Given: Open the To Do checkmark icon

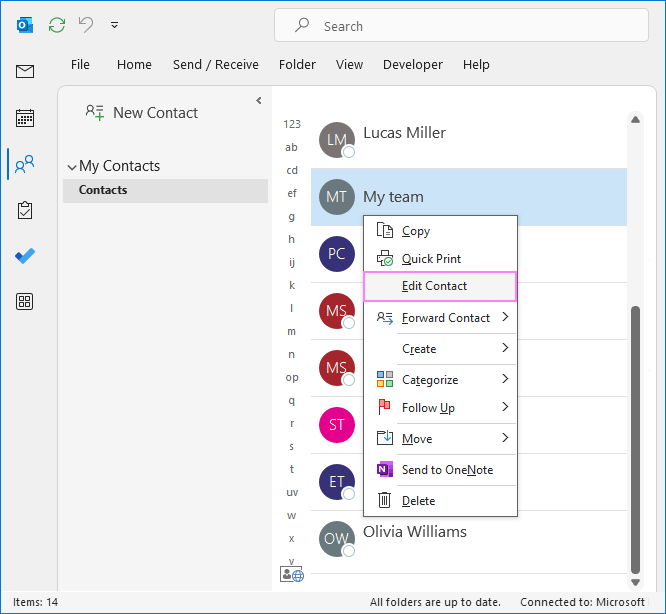Looking at the screenshot, I should [x=25, y=256].
